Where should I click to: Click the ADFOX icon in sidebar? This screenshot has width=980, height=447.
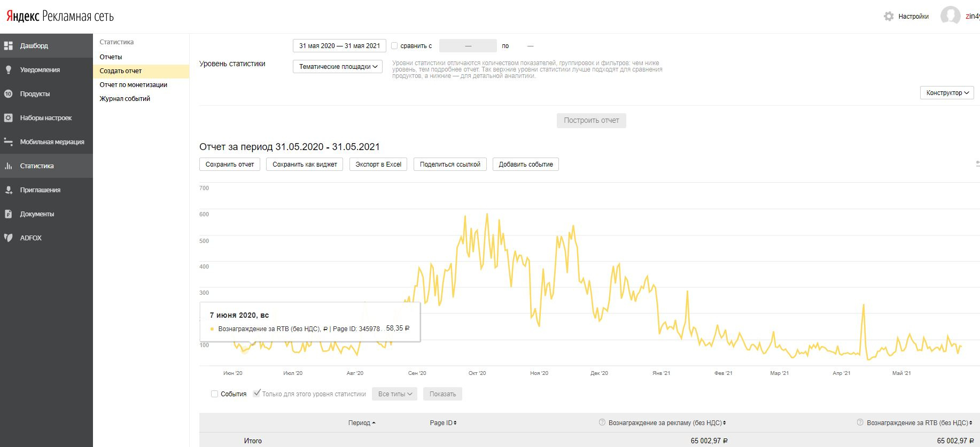tap(8, 238)
